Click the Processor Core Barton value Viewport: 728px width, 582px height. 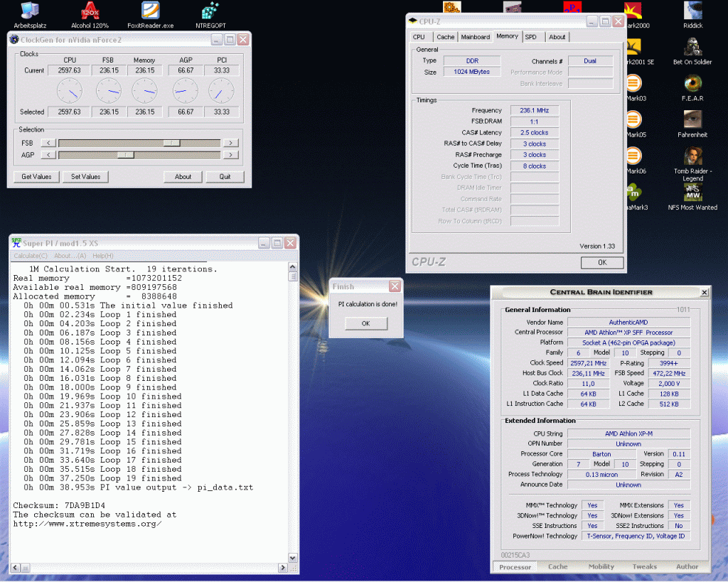click(x=601, y=454)
